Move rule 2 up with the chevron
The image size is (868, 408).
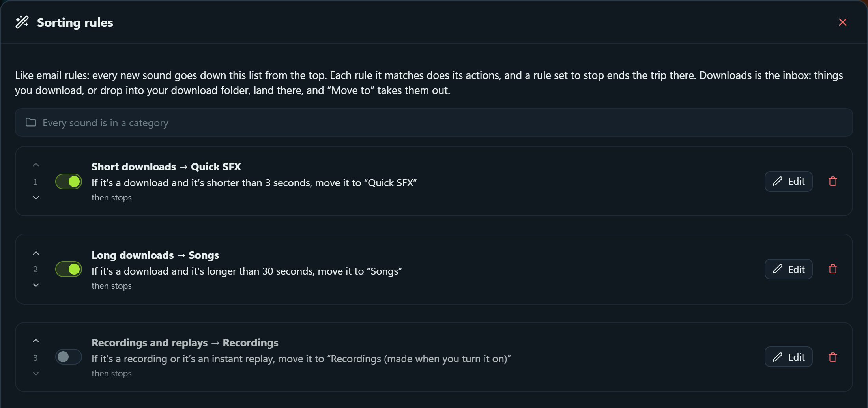point(36,253)
